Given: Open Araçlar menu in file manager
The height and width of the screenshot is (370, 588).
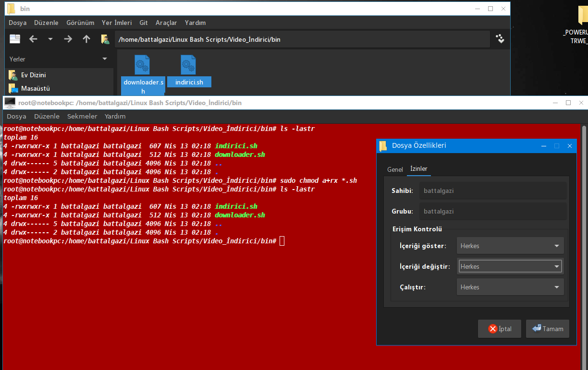Looking at the screenshot, I should pos(166,23).
